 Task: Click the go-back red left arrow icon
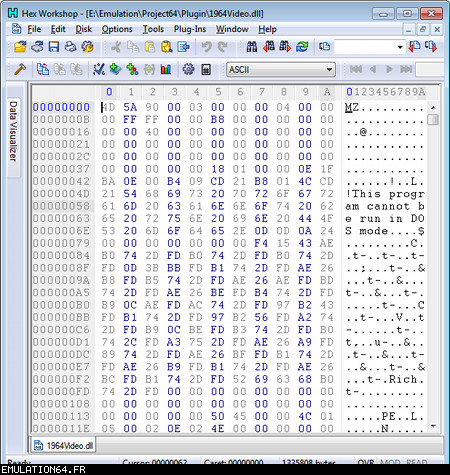[414, 46]
